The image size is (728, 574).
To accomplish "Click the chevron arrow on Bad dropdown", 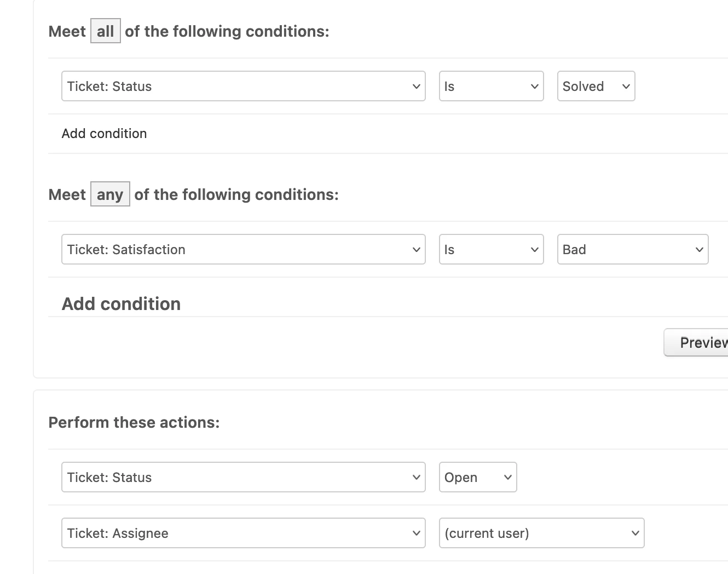I will pos(699,250).
